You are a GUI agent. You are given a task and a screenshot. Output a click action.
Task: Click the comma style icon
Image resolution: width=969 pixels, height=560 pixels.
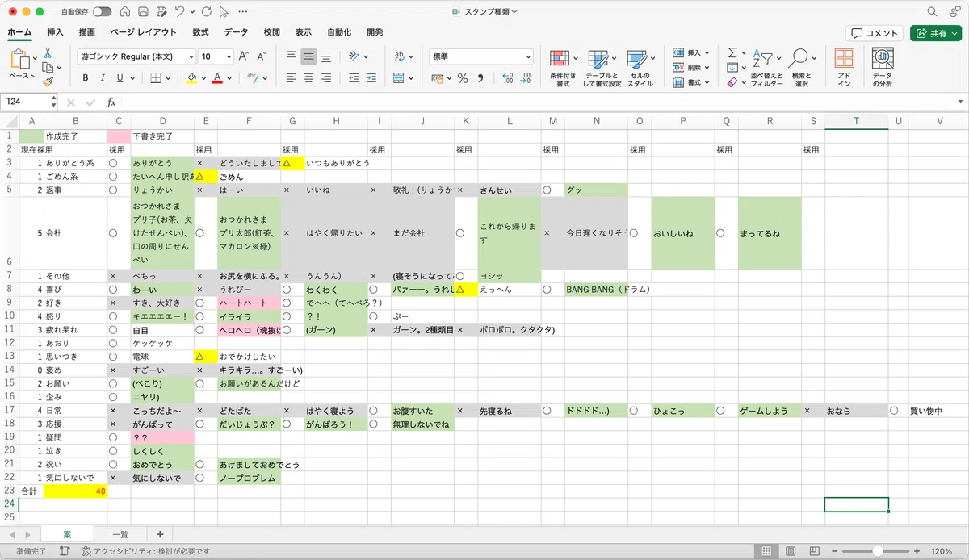tap(480, 78)
